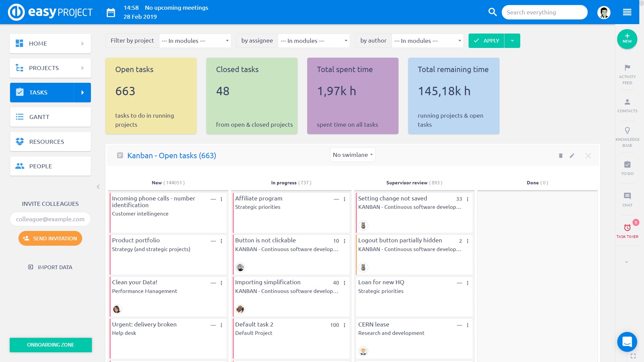Viewport: 644px width, 362px height.
Task: Open the Chat sidebar icon
Action: click(627, 196)
